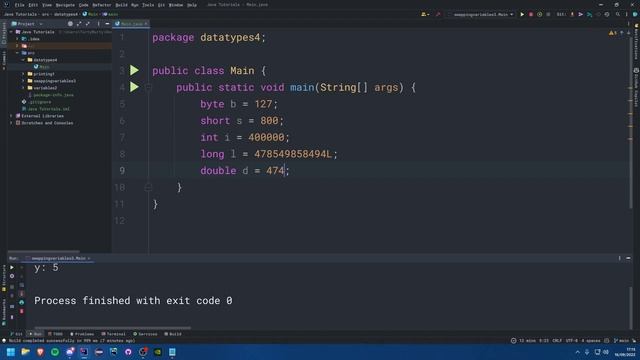This screenshot has height=360, width=640.
Task: Click the branch name widget in the status bar
Action: (622, 340)
